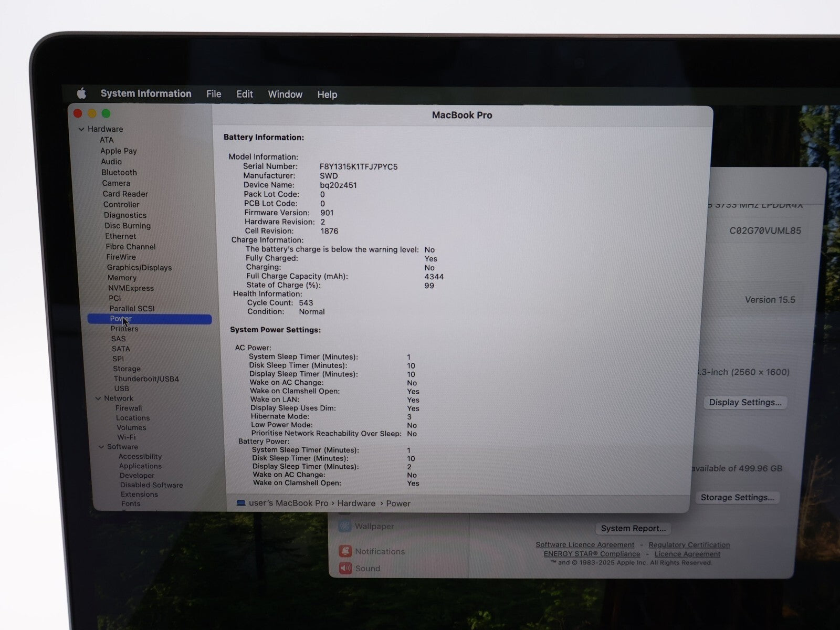This screenshot has width=840, height=630.
Task: Select Storage in the sidebar
Action: [127, 369]
